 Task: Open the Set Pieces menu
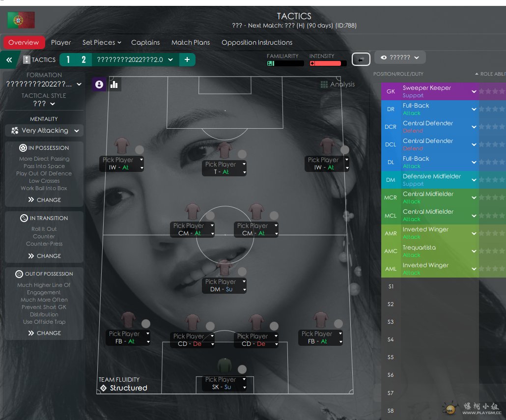[x=102, y=42]
